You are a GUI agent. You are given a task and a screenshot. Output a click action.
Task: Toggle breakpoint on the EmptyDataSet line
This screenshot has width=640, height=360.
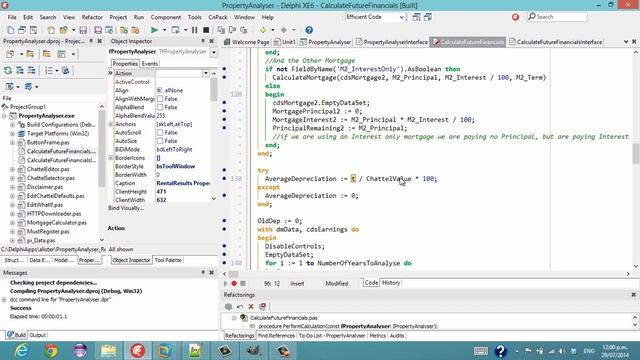pyautogui.click(x=224, y=254)
